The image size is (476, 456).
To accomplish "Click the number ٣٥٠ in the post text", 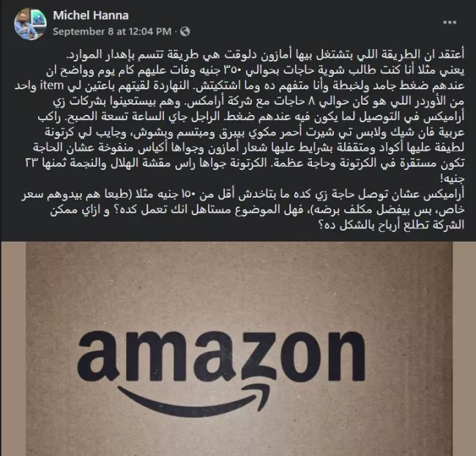I will coord(232,70).
